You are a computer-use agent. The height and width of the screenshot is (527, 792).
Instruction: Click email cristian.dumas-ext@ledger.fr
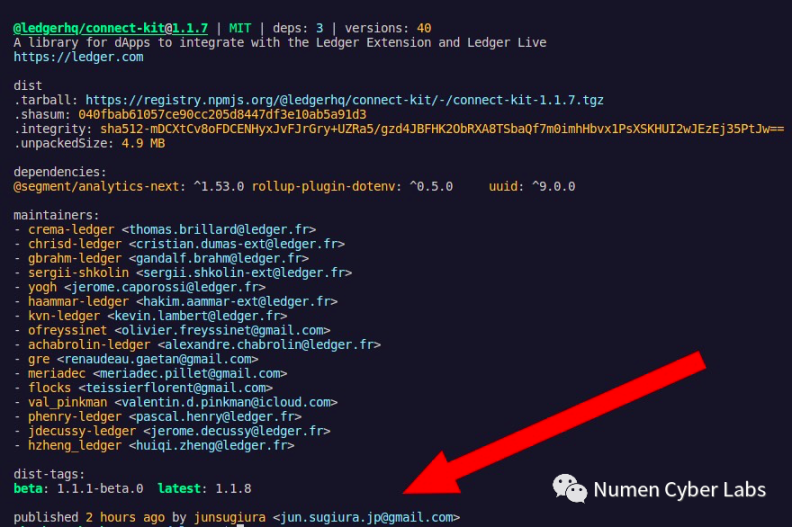pos(237,244)
